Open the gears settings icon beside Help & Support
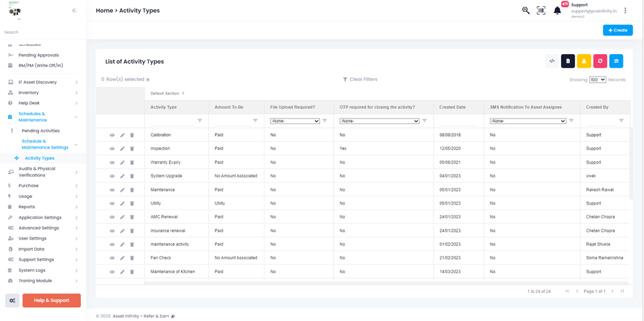This screenshot has width=644, height=321. (12, 300)
